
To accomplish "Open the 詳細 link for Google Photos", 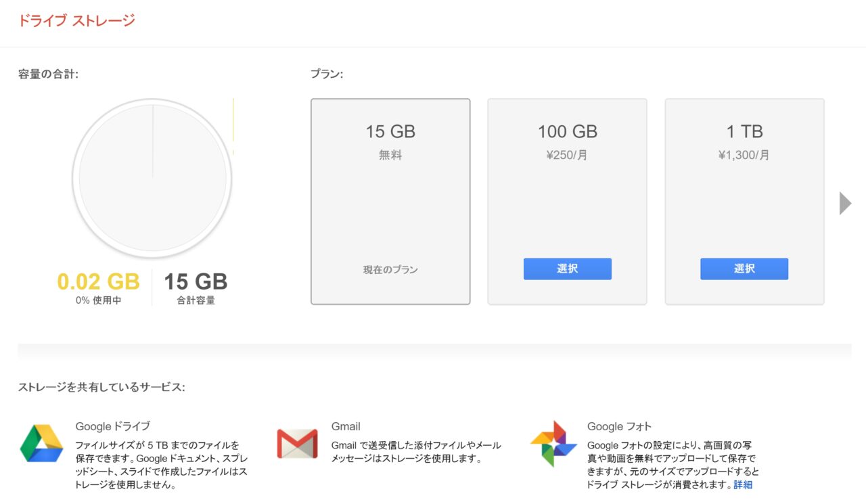I will (743, 484).
